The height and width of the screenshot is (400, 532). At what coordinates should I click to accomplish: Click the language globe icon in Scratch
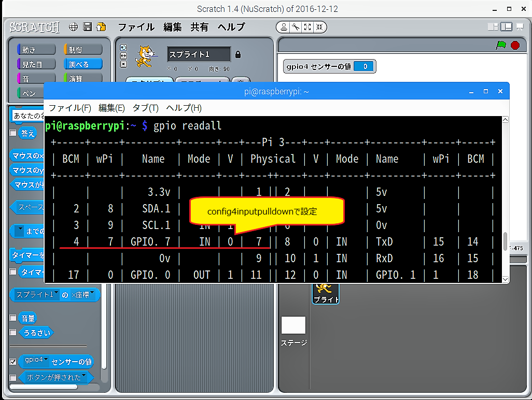73,27
